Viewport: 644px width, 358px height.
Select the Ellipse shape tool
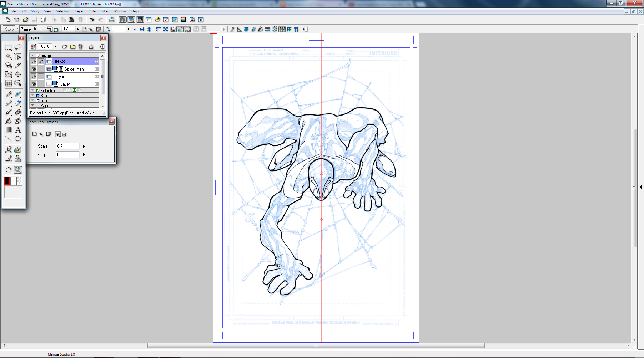click(x=18, y=139)
